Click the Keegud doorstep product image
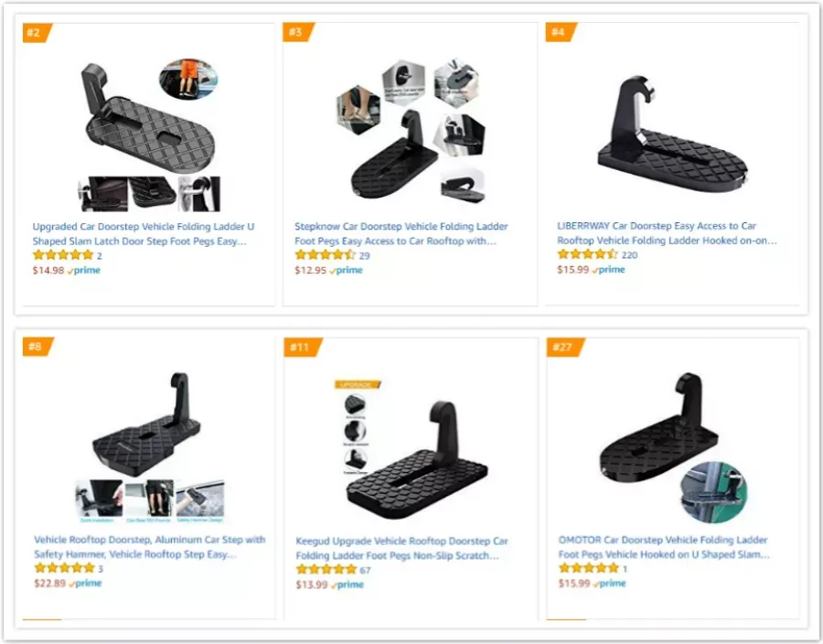This screenshot has height=644, width=823. click(x=411, y=450)
